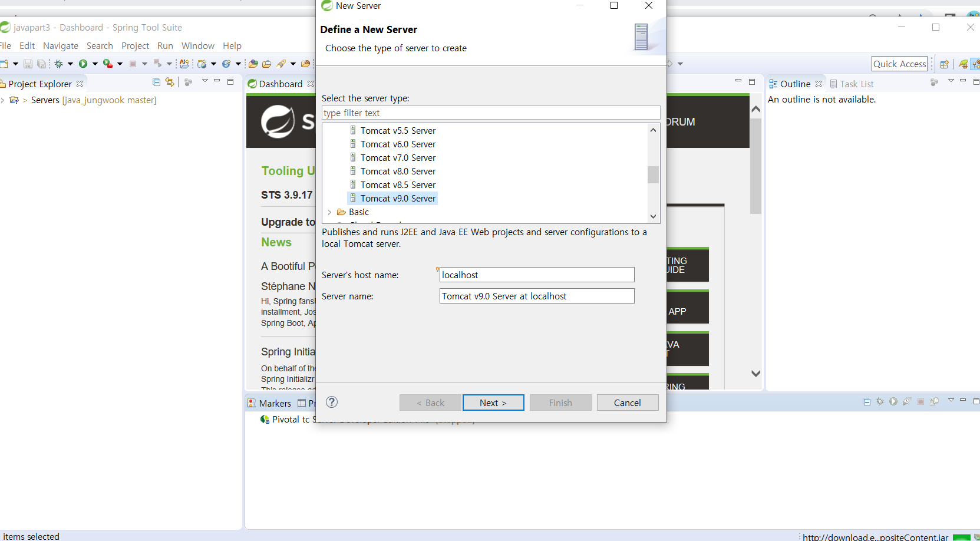Open the File menu
Screen dimensions: 980x541
click(5, 45)
